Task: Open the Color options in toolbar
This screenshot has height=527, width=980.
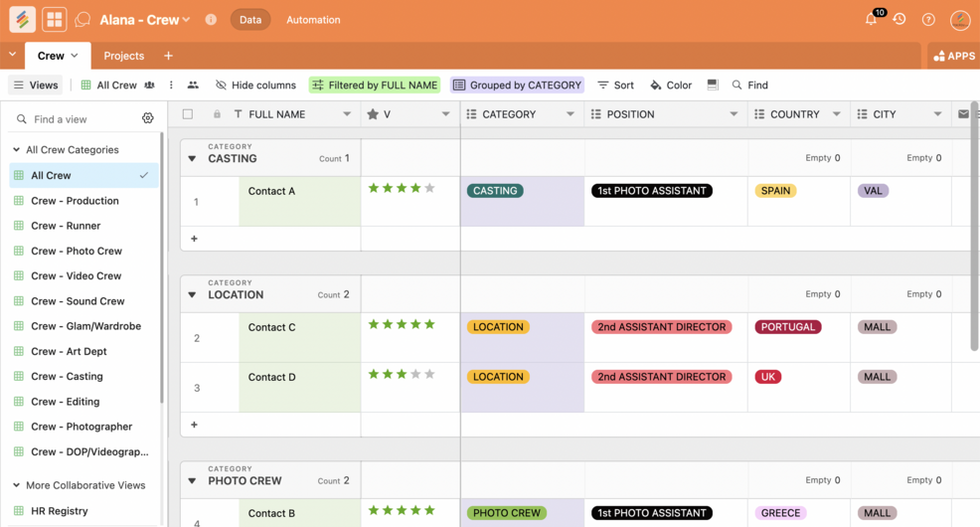Action: point(671,86)
